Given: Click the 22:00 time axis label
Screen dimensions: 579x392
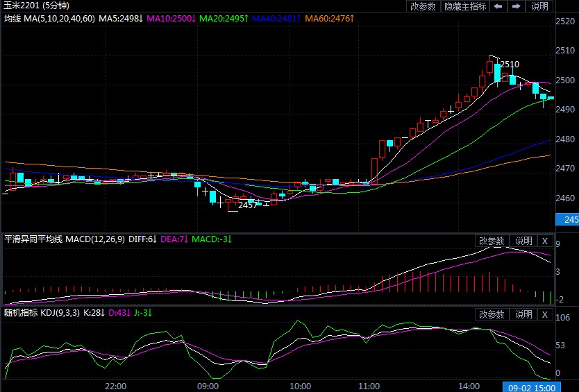Looking at the screenshot, I should (x=115, y=386).
